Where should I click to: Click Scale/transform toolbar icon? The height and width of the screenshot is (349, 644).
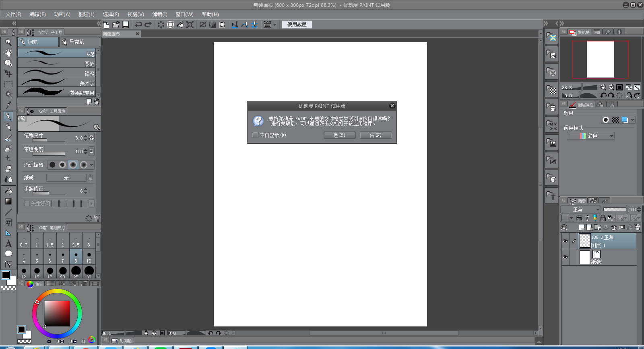[190, 25]
